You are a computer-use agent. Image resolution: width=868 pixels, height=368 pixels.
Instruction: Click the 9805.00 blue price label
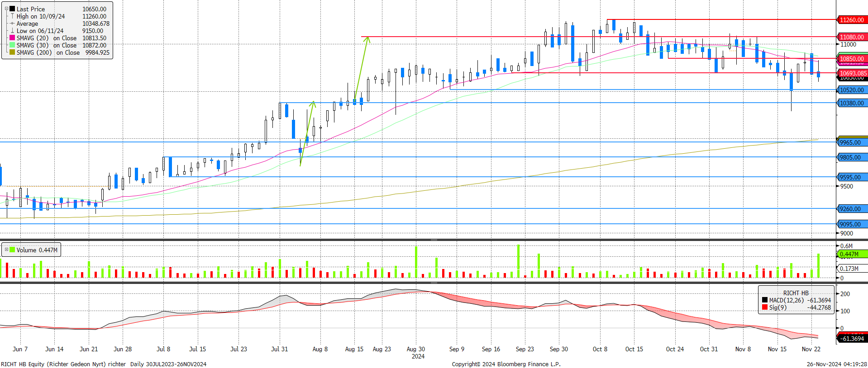coord(852,157)
